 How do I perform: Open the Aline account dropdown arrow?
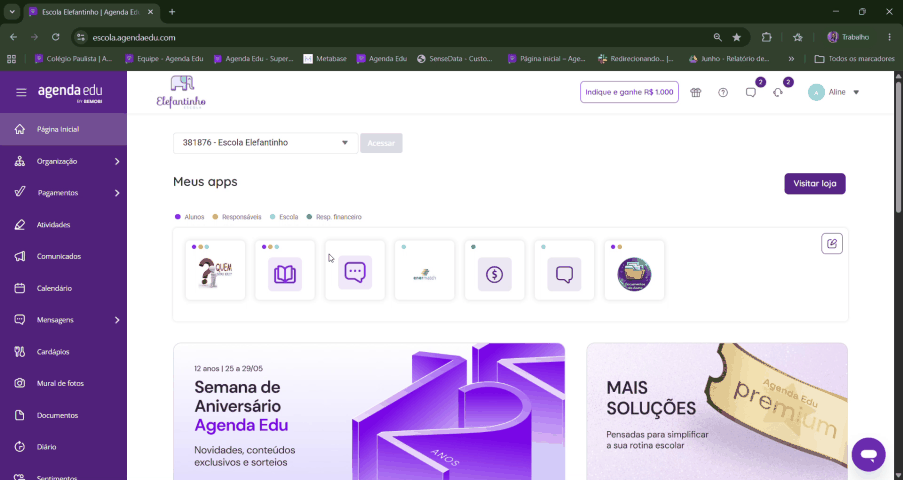point(856,92)
